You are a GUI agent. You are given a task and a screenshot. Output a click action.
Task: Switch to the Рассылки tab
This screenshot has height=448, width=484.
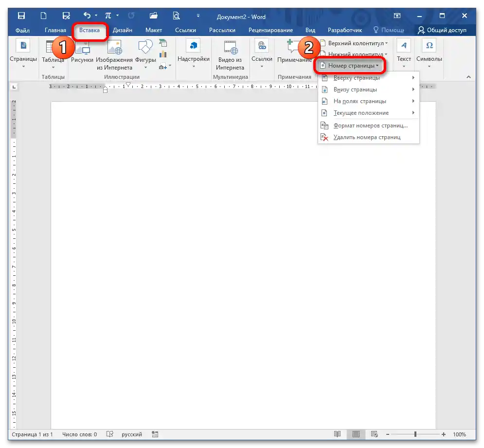pyautogui.click(x=222, y=30)
